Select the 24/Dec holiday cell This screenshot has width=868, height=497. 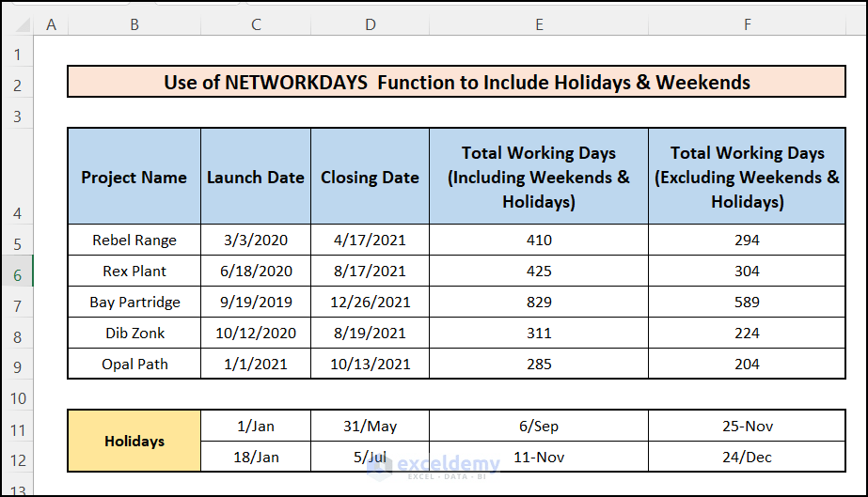pos(748,457)
